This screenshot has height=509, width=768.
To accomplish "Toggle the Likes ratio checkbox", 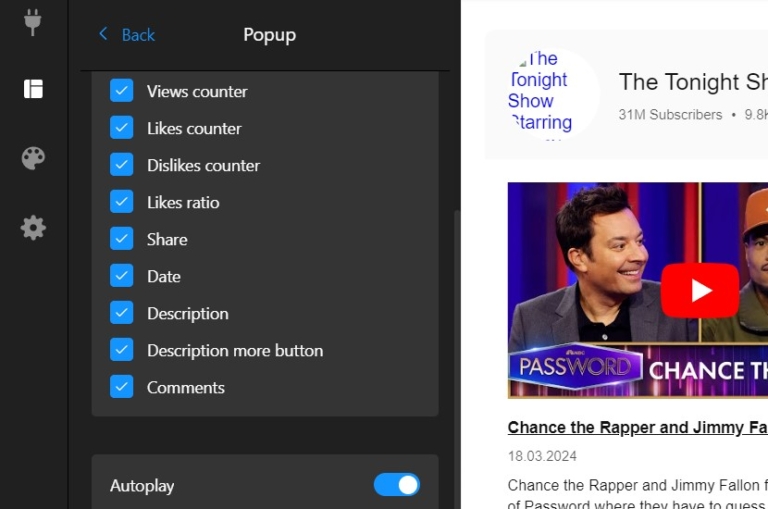I will click(x=122, y=202).
